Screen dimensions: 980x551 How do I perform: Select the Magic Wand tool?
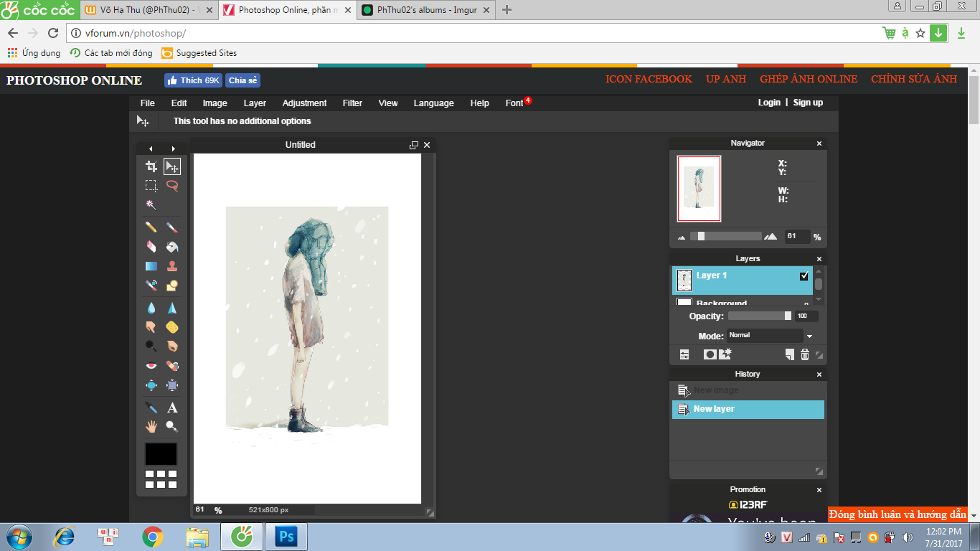click(151, 205)
